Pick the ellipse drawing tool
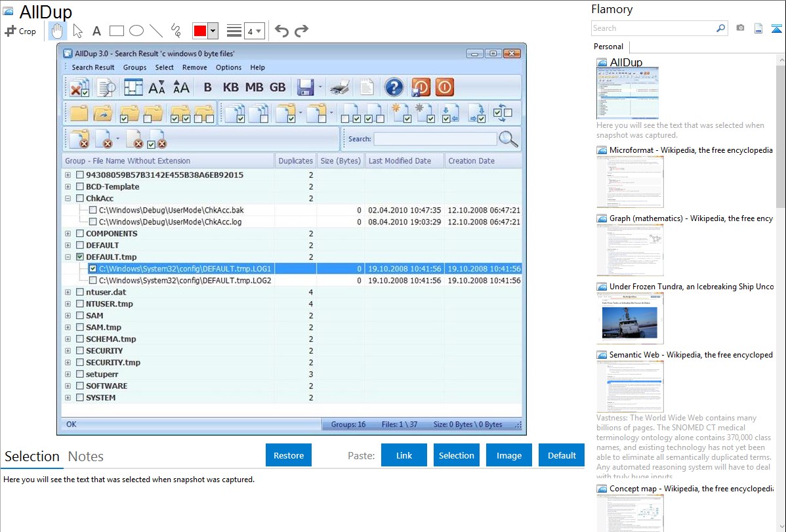The width and height of the screenshot is (786, 532). tap(136, 31)
